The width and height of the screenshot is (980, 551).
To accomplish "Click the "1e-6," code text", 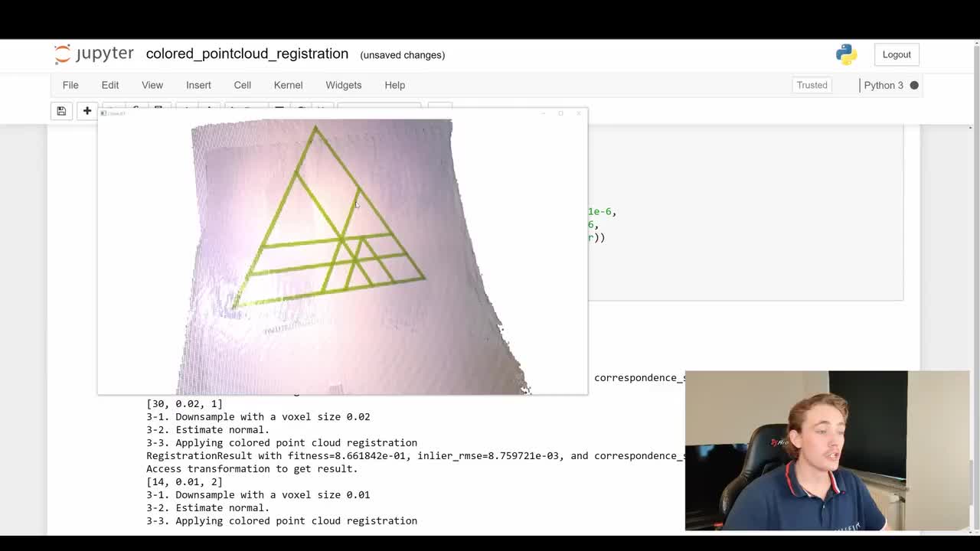I will (x=603, y=211).
